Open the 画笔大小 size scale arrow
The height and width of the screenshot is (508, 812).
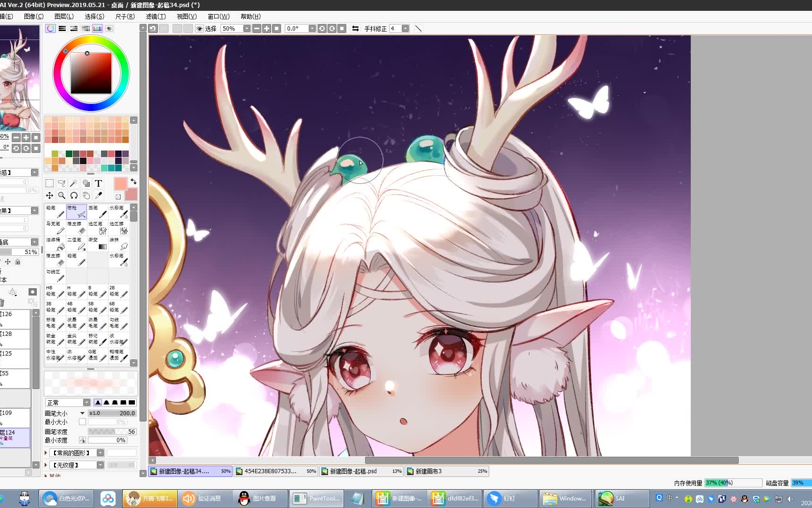tap(82, 413)
